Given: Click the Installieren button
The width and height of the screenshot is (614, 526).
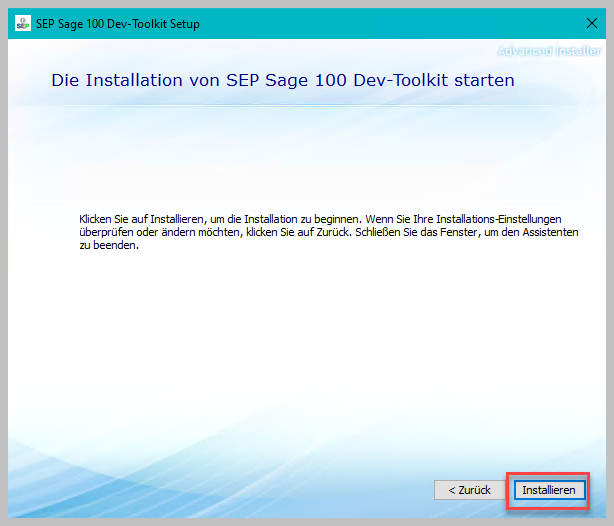Looking at the screenshot, I should coord(549,490).
